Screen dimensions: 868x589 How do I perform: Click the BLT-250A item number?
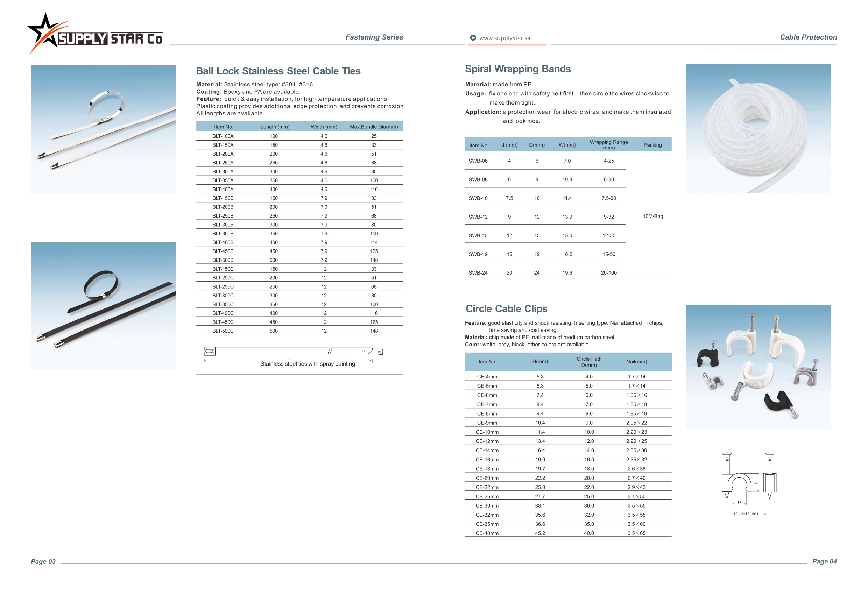tap(223, 163)
